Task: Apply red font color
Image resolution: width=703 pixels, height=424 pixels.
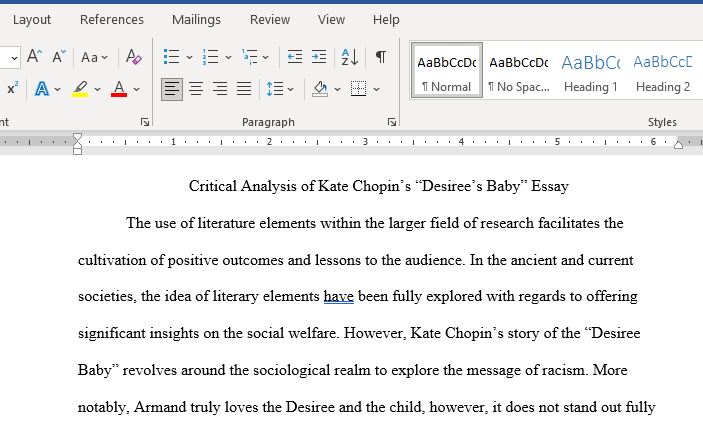Action: click(x=119, y=89)
